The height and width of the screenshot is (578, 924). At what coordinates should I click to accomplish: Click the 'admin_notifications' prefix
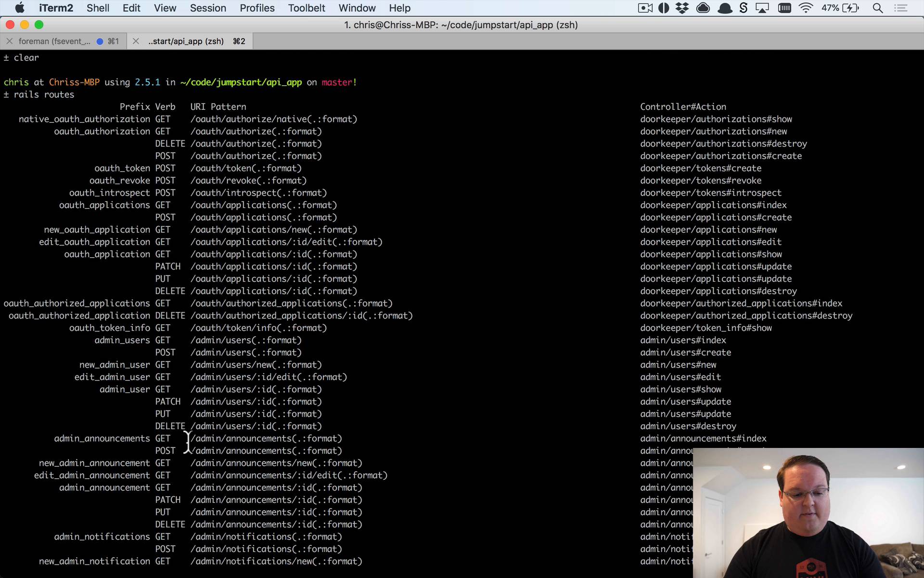point(102,537)
